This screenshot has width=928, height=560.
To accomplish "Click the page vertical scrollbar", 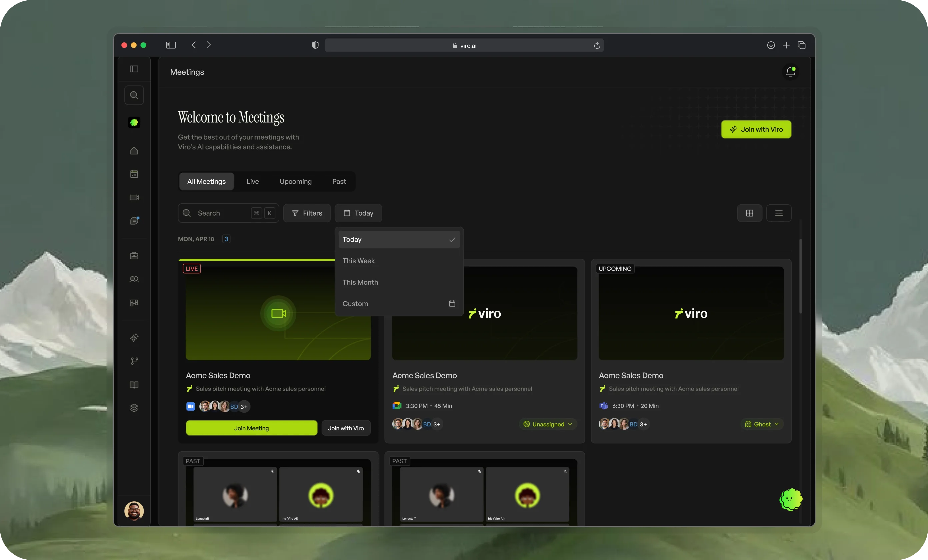I will click(x=800, y=275).
